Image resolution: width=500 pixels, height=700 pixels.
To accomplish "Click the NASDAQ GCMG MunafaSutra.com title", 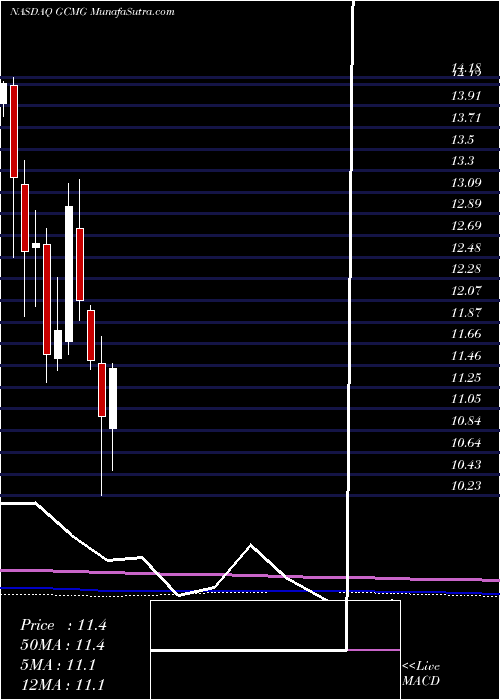I will [92, 12].
